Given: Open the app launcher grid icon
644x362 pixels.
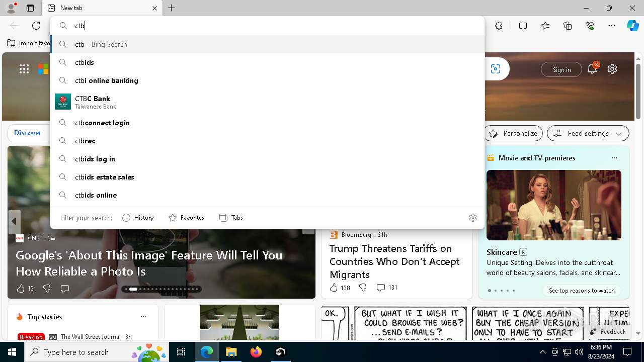Looking at the screenshot, I should (24, 69).
